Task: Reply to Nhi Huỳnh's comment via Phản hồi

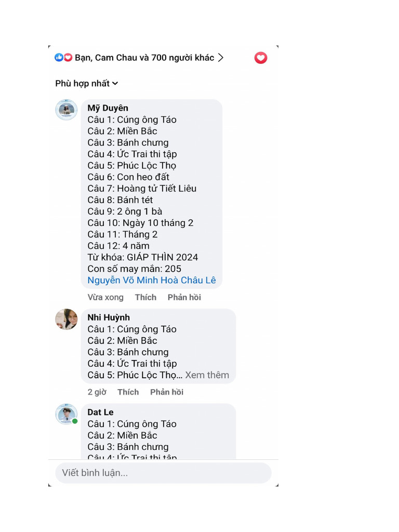Action: click(167, 392)
